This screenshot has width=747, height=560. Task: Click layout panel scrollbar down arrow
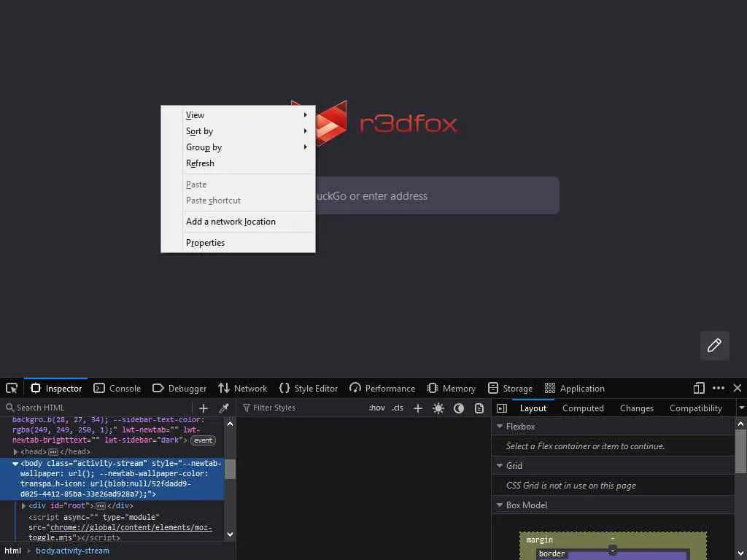coord(741,554)
